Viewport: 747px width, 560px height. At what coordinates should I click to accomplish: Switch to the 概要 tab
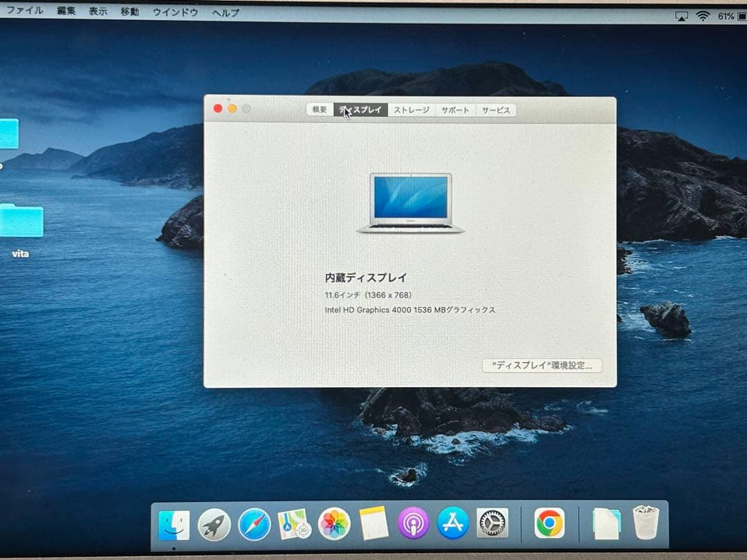320,109
